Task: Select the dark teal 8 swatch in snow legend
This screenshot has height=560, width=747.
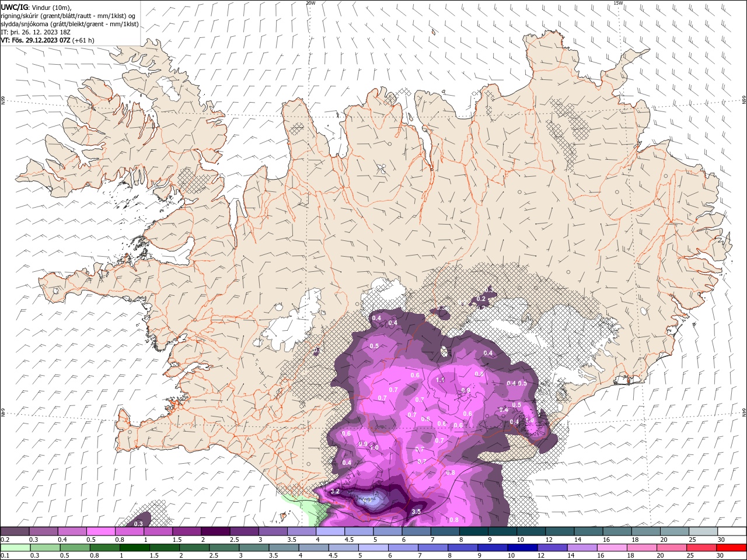Action: coord(474,531)
